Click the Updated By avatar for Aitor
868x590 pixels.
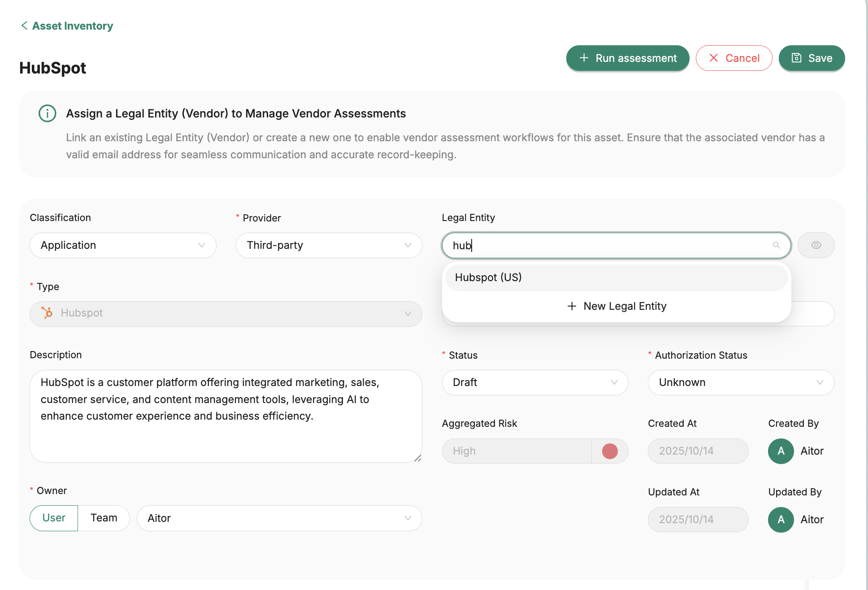[x=781, y=520]
